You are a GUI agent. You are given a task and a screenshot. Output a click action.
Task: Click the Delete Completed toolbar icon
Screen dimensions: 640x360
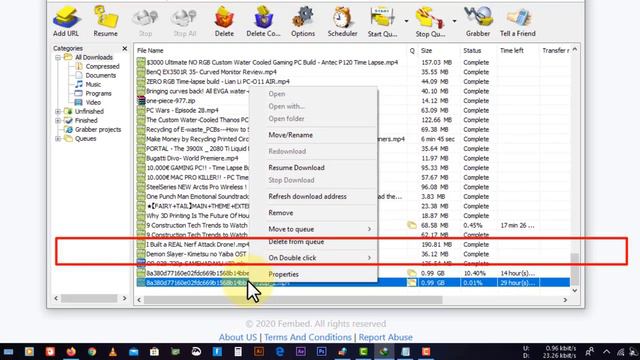[x=263, y=22]
